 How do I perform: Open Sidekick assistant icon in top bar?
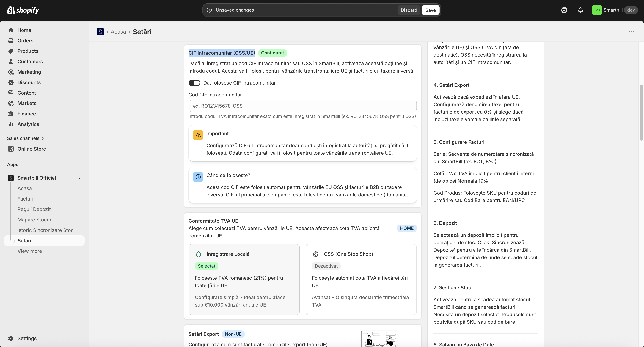pos(564,10)
